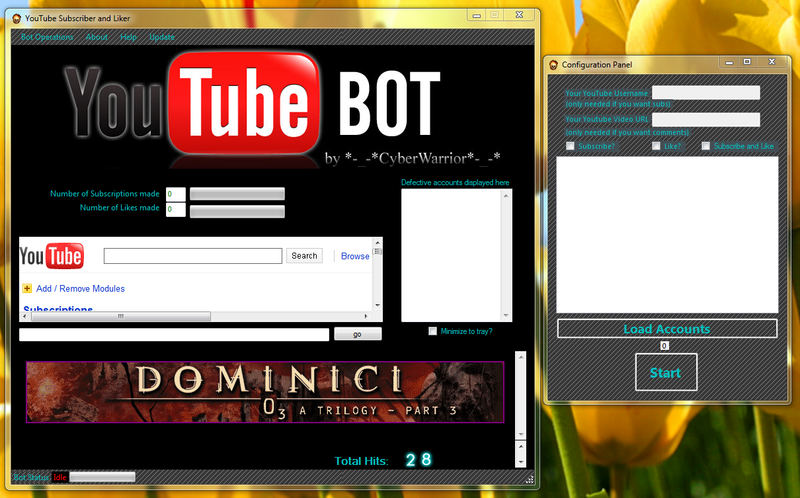Image resolution: width=800 pixels, height=498 pixels.
Task: Click the up arrow of embedded browser scrollbar
Action: click(378, 243)
